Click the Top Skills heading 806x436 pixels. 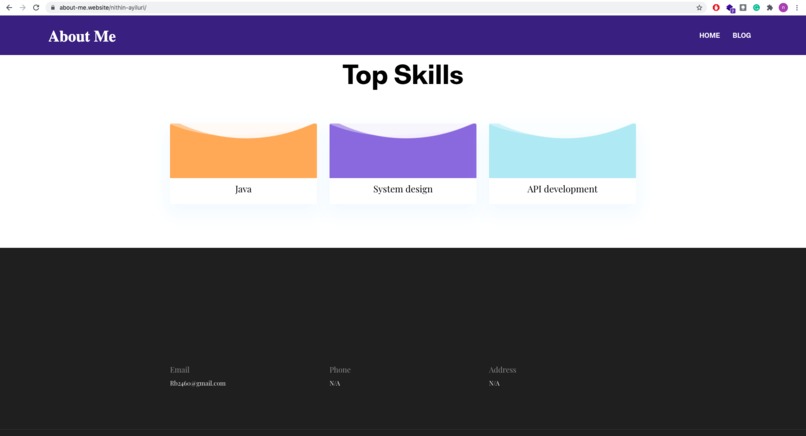click(x=402, y=75)
